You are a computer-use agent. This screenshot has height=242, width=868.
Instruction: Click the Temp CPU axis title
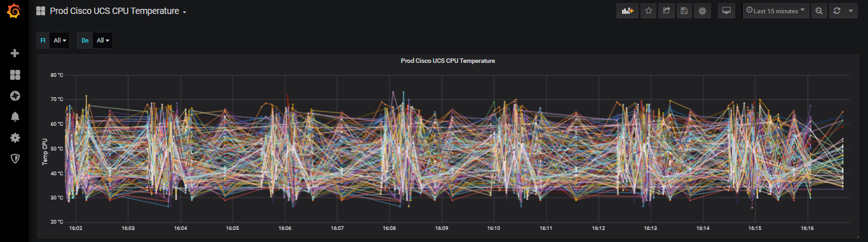pos(44,151)
